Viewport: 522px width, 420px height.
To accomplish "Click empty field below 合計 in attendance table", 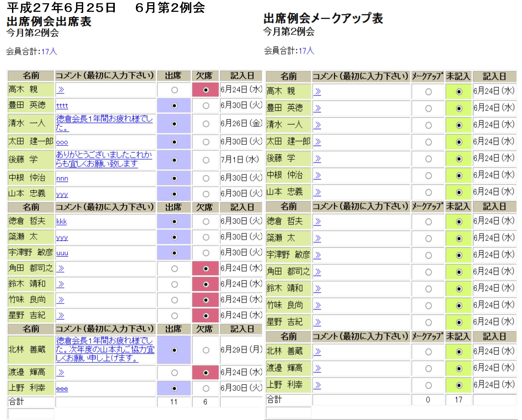I will click(31, 414).
